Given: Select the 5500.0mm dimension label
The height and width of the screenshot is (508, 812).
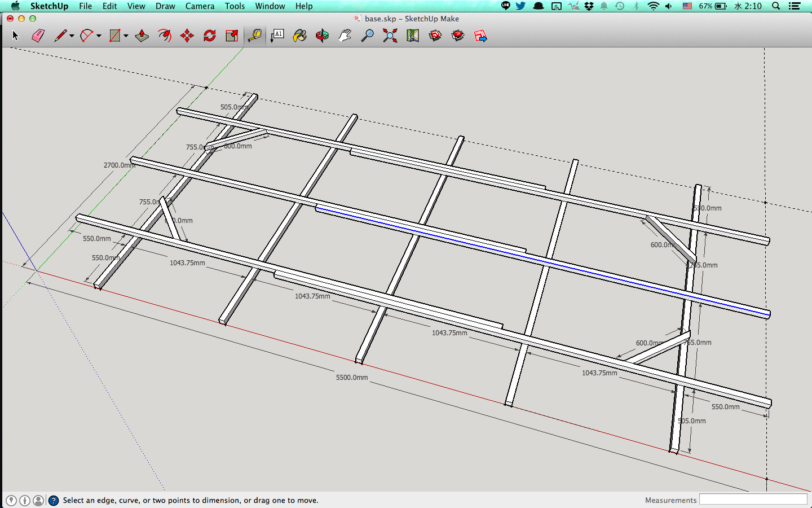Looking at the screenshot, I should (x=352, y=377).
